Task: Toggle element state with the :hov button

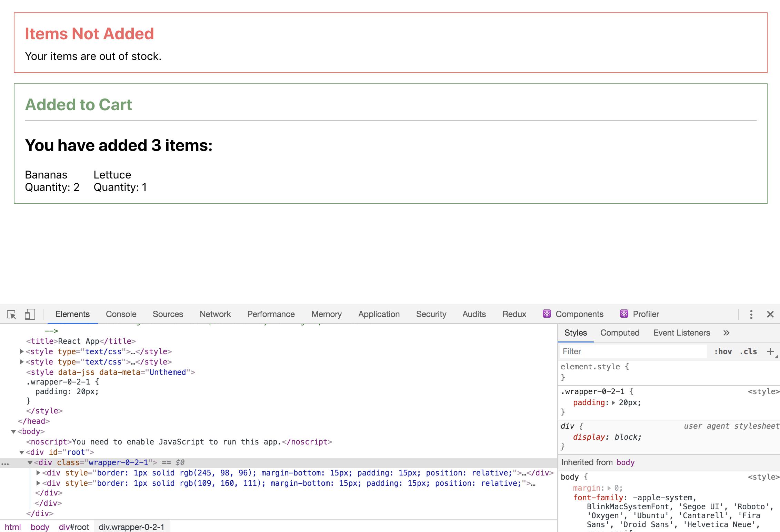Action: 724,351
